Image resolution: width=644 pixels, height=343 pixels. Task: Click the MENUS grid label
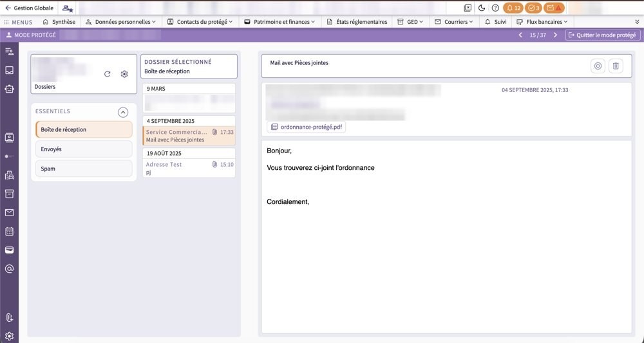(x=18, y=22)
